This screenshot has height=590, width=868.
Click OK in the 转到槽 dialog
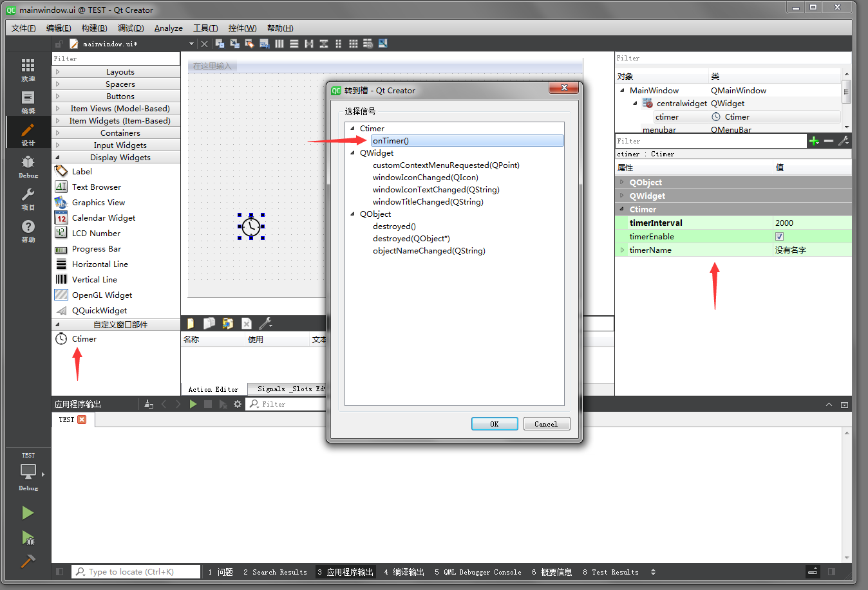click(495, 424)
